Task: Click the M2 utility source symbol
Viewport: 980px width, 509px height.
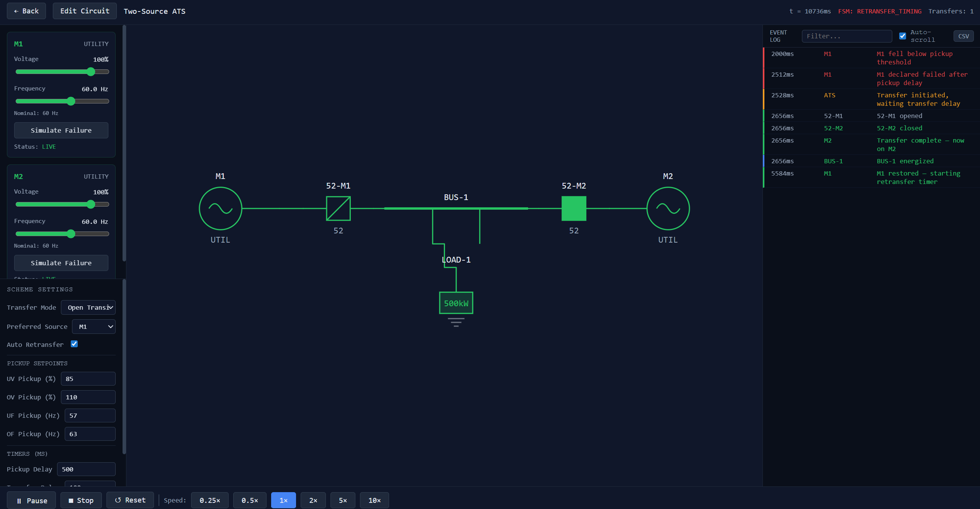Action: (668, 209)
